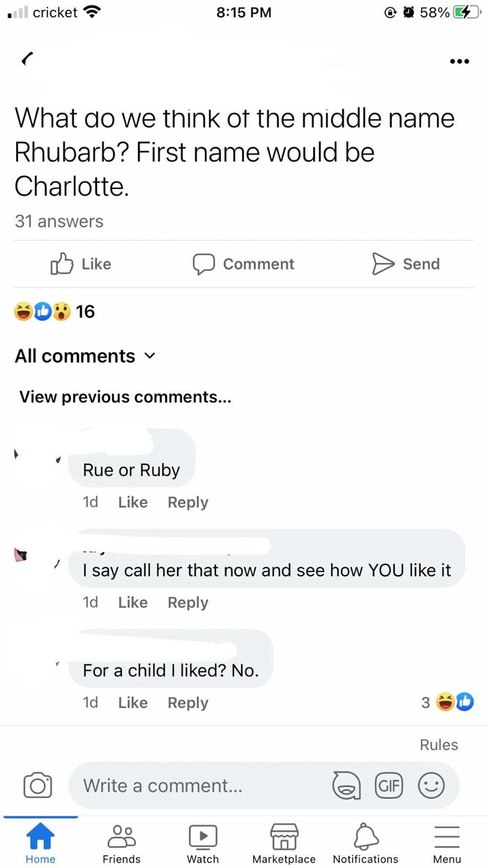This screenshot has width=488, height=868.
Task: Expand View previous comments
Action: pos(125,397)
